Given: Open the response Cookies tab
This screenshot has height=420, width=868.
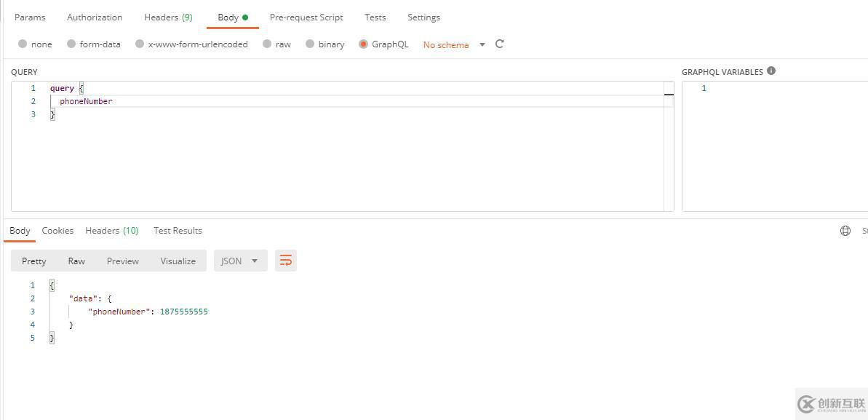Looking at the screenshot, I should pos(57,231).
